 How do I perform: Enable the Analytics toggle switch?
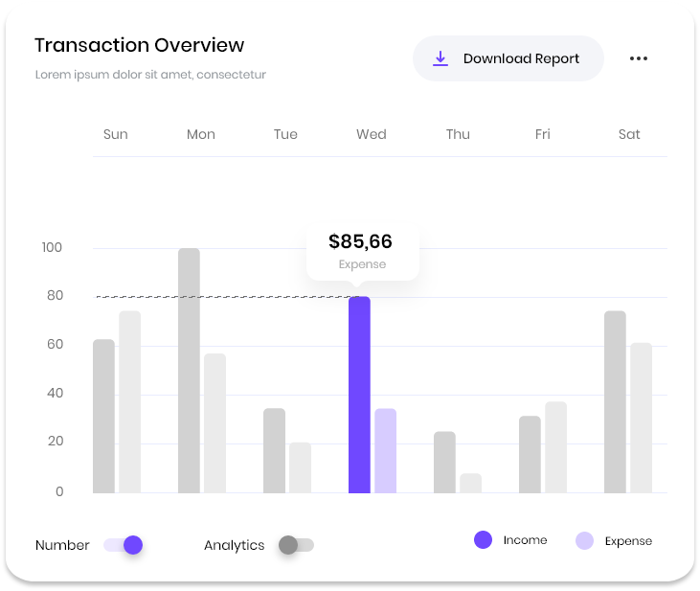(296, 545)
